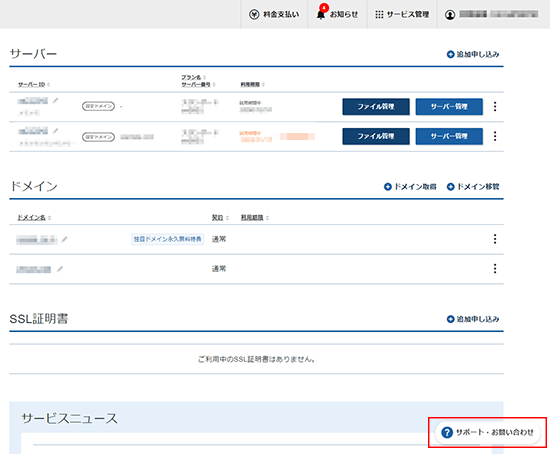Edit the domain memo in the 独自ドメイン永久無料特典 row
This screenshot has height=454, width=550.
click(64, 240)
